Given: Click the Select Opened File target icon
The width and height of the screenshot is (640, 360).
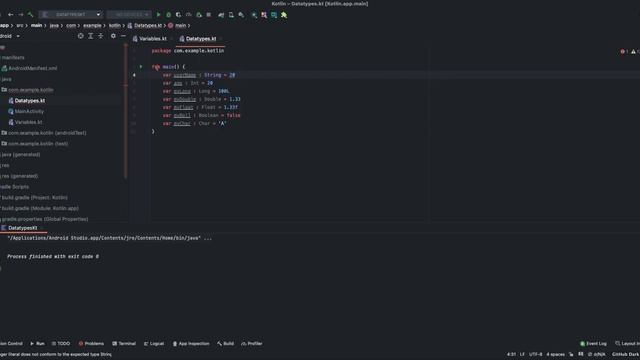Looking at the screenshot, I should [80, 36].
